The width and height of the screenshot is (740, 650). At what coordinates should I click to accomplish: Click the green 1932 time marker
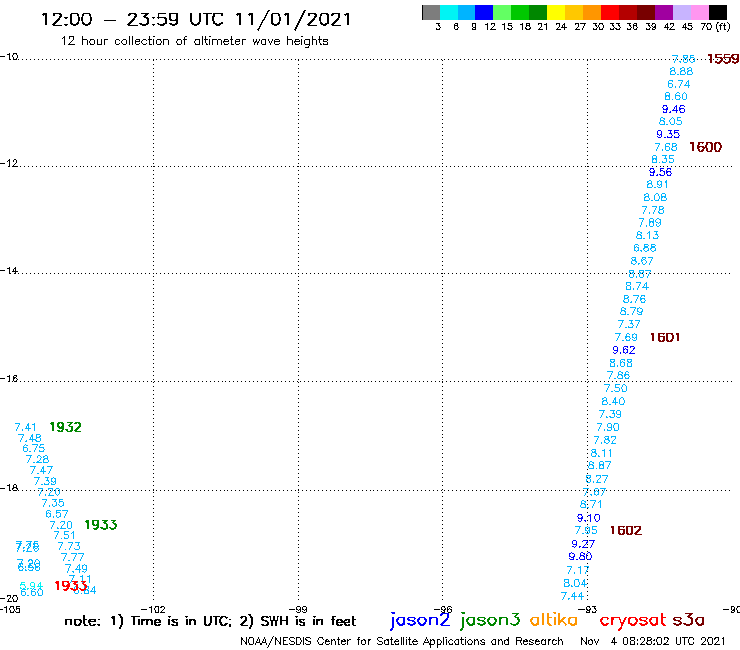pyautogui.click(x=66, y=427)
